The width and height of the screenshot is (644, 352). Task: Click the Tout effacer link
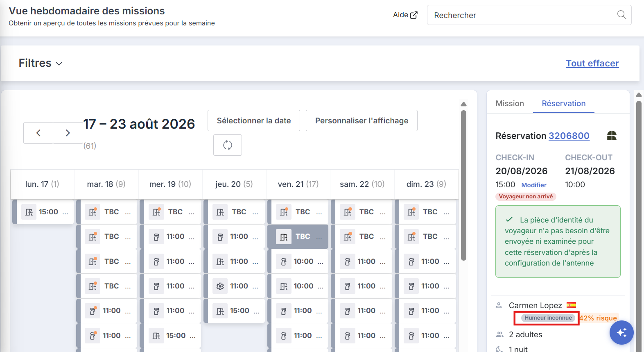(592, 63)
